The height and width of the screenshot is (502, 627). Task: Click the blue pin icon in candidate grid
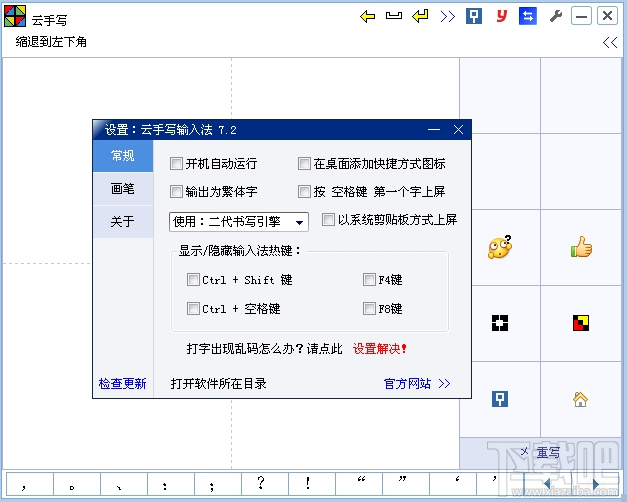[x=500, y=399]
